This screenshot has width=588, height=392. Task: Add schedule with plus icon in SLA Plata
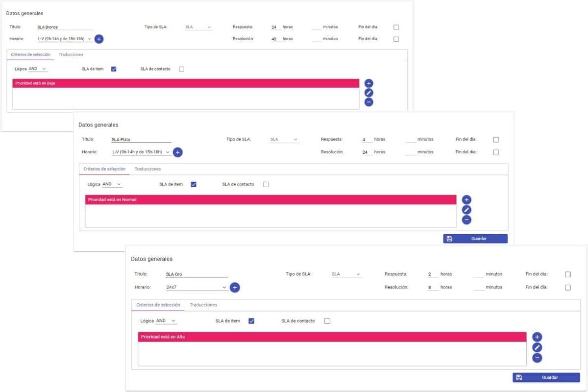point(177,152)
